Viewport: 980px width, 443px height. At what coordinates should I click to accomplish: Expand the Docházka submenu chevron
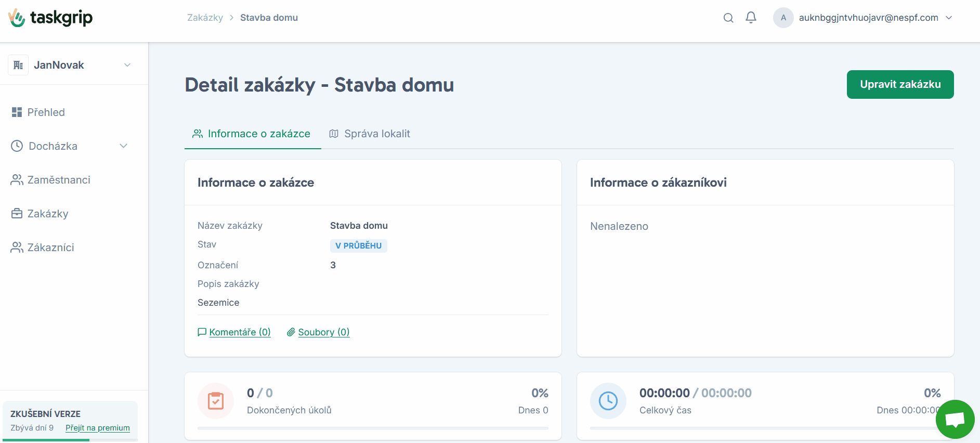[124, 146]
